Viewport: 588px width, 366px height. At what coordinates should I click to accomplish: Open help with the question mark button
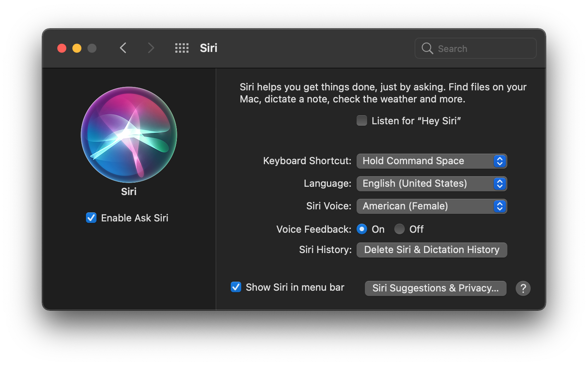523,288
